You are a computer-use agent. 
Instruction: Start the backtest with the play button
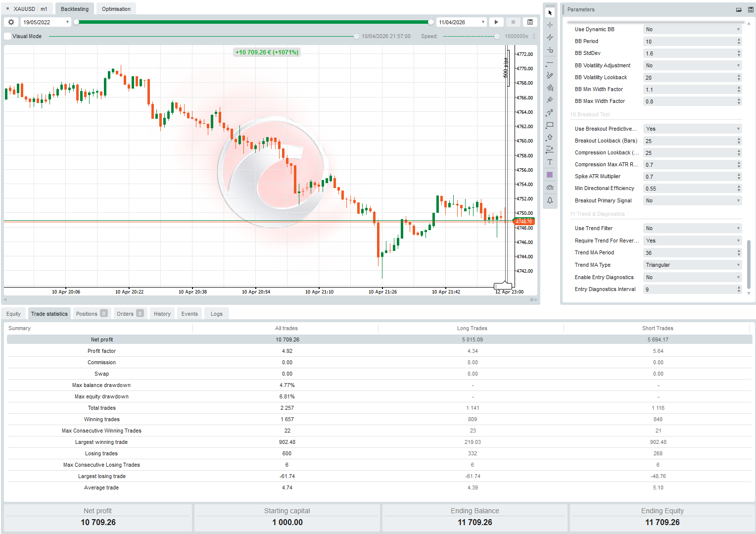tap(496, 22)
